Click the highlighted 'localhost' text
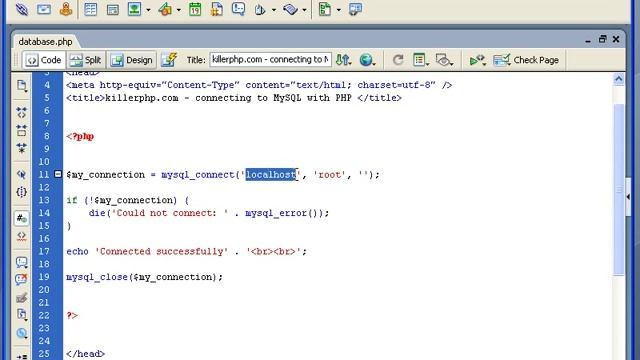 tap(270, 175)
